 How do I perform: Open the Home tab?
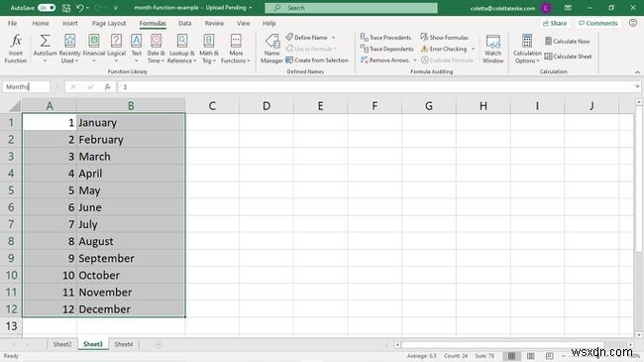[41, 24]
